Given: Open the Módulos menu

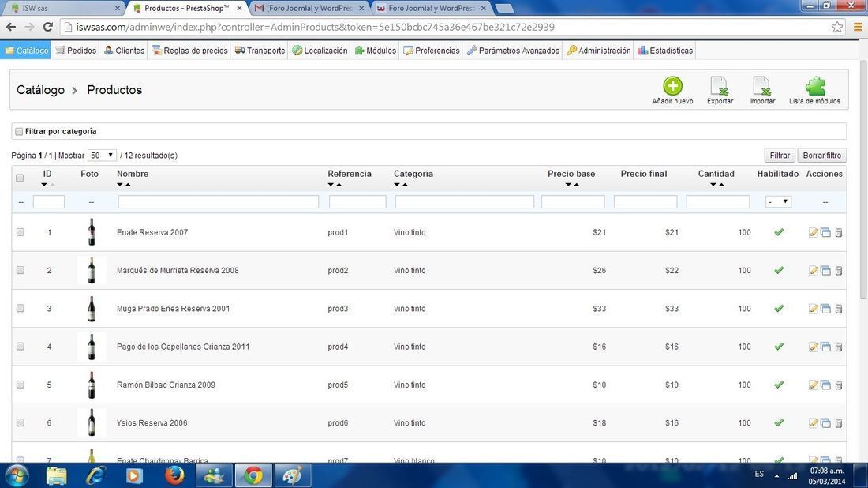Looking at the screenshot, I should [376, 51].
